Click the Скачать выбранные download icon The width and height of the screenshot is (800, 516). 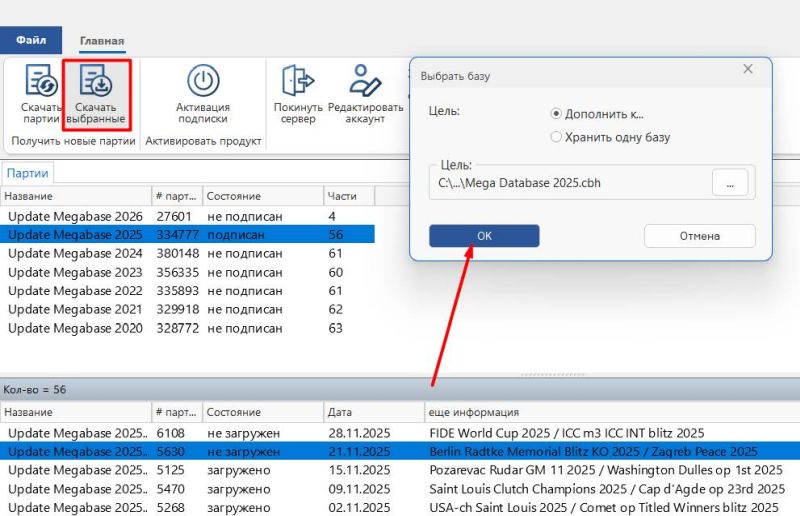tap(96, 80)
